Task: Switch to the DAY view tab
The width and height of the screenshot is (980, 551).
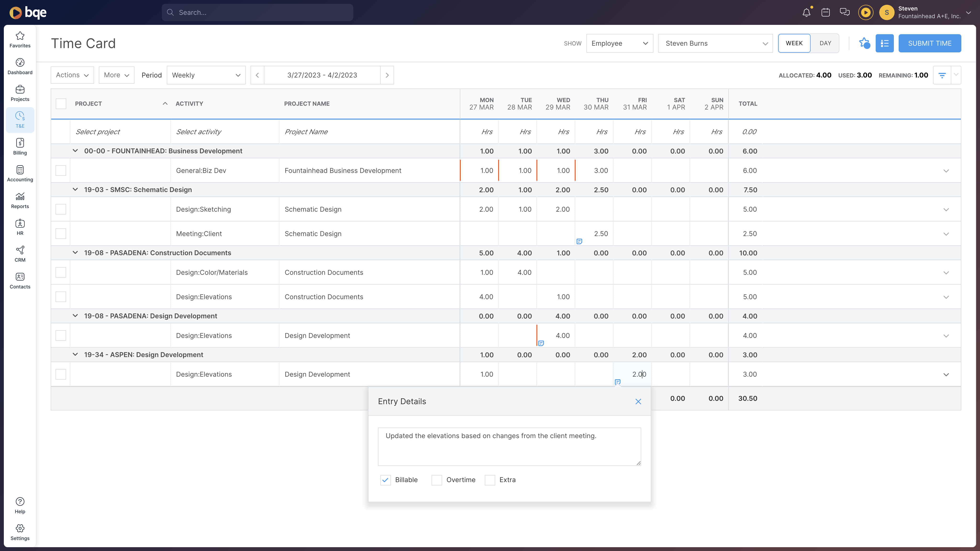Action: [825, 43]
